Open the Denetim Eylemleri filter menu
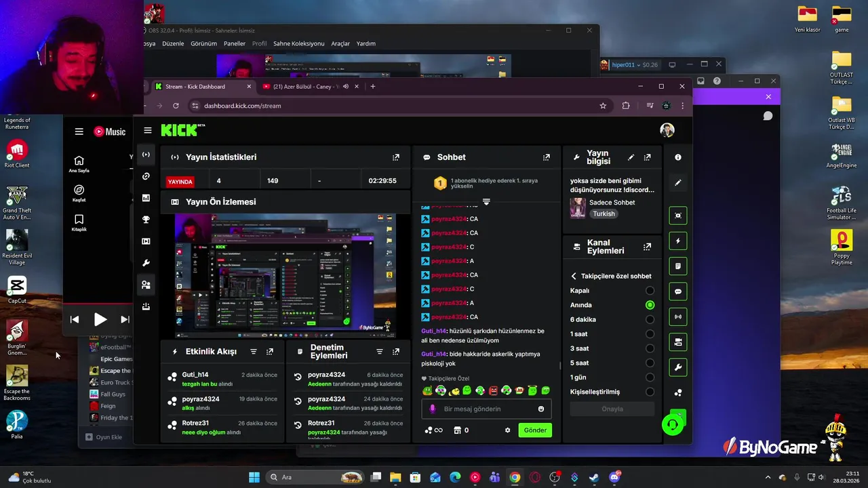 tap(380, 352)
